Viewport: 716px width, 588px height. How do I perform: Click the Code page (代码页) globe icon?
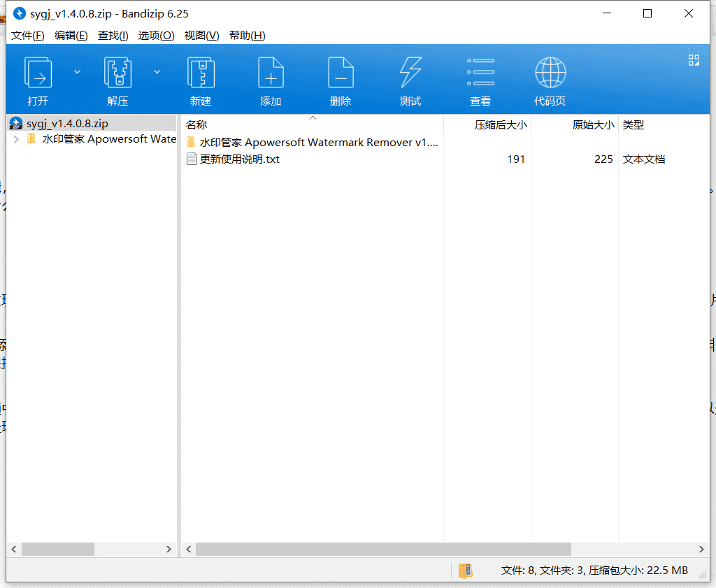[550, 73]
